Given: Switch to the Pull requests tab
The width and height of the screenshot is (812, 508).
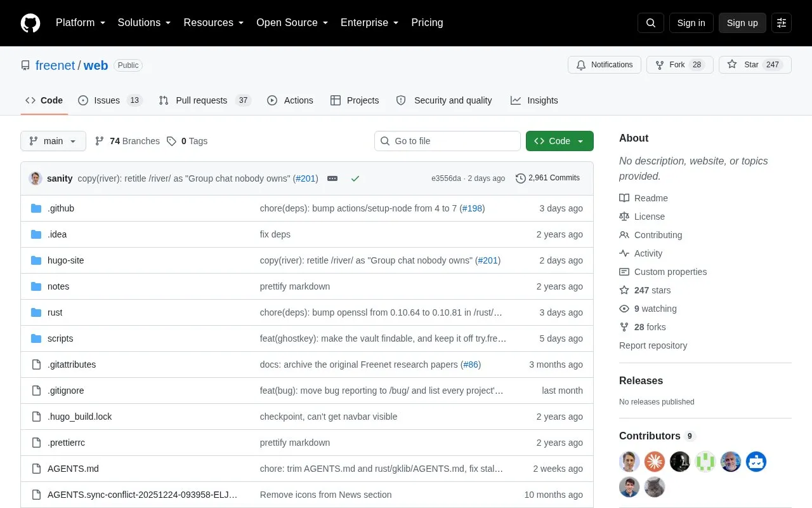Looking at the screenshot, I should [205, 100].
